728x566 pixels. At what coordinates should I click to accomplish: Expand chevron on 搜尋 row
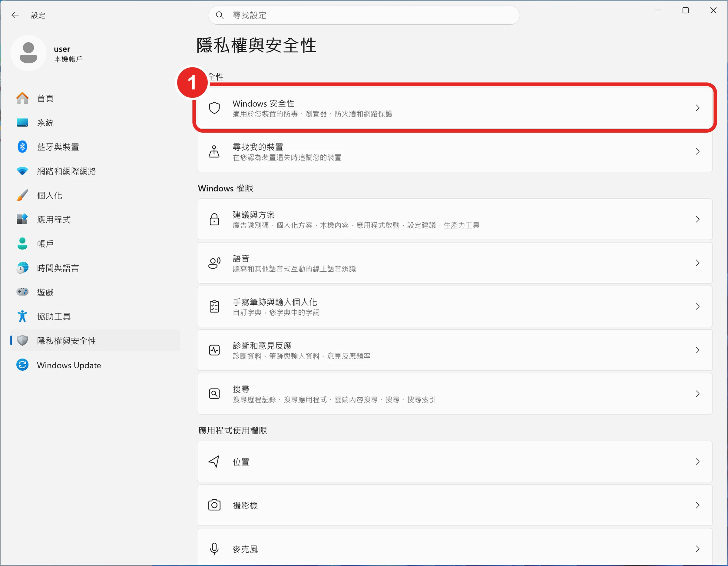tap(698, 394)
